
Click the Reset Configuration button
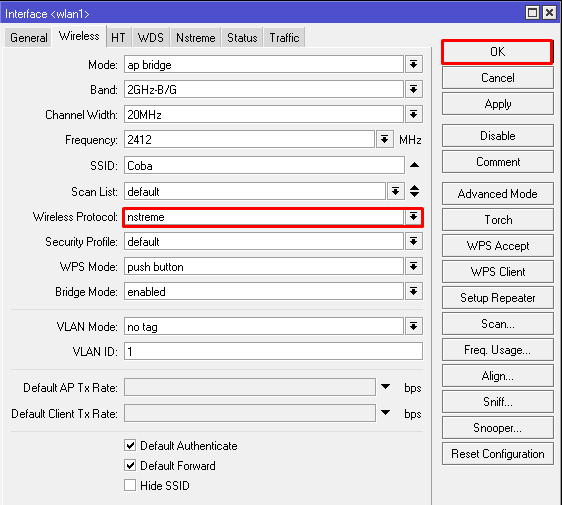pyautogui.click(x=497, y=454)
